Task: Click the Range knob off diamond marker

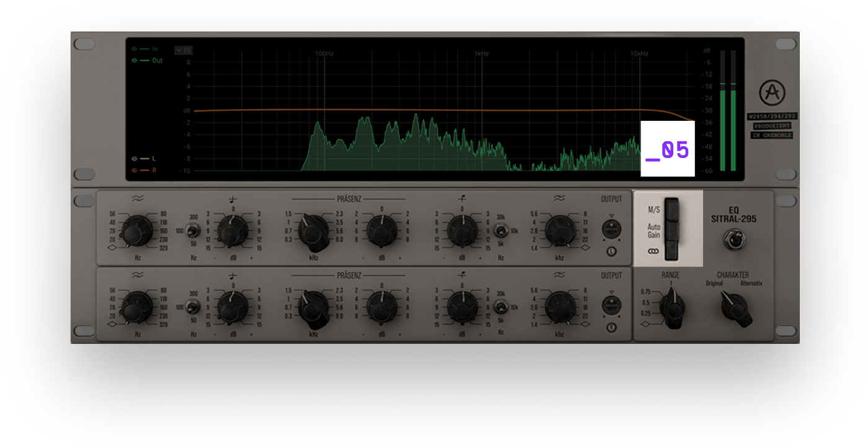Action: [x=647, y=324]
